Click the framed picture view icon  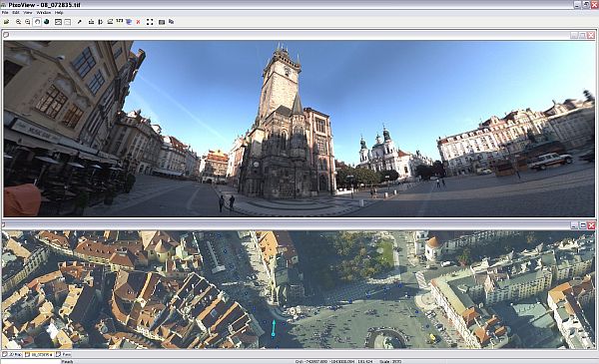(x=58, y=22)
